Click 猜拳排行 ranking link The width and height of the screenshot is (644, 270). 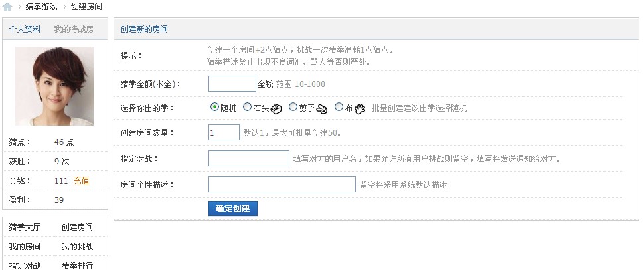[x=77, y=265]
